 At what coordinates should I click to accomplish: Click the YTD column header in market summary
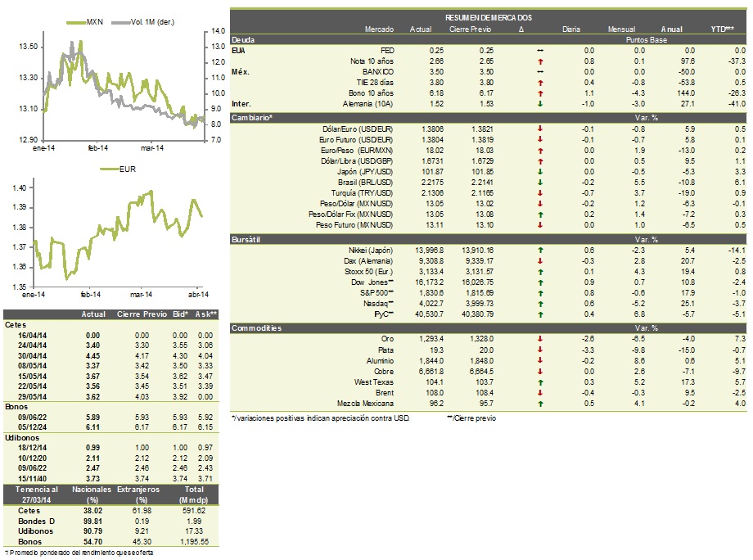(722, 29)
